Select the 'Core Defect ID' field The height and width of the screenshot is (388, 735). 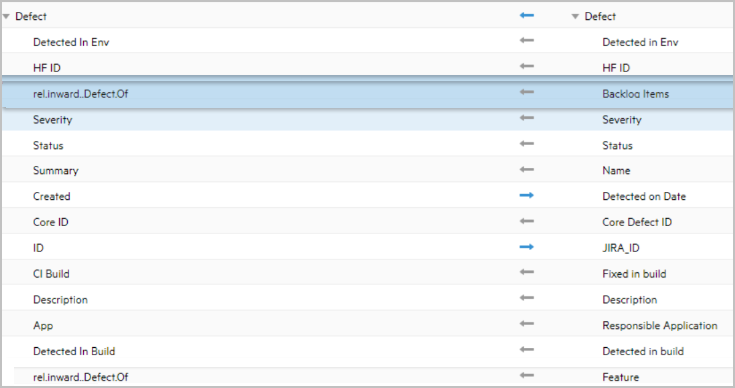(637, 222)
